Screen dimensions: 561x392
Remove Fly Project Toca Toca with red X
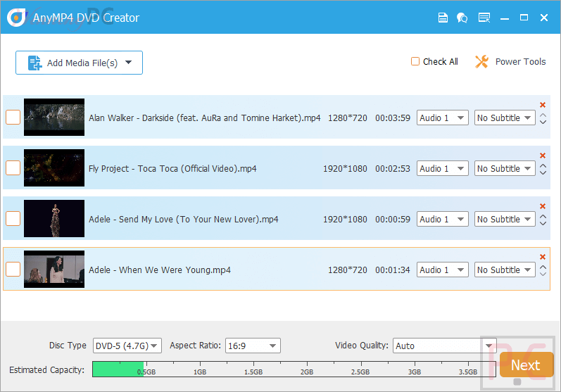[543, 156]
